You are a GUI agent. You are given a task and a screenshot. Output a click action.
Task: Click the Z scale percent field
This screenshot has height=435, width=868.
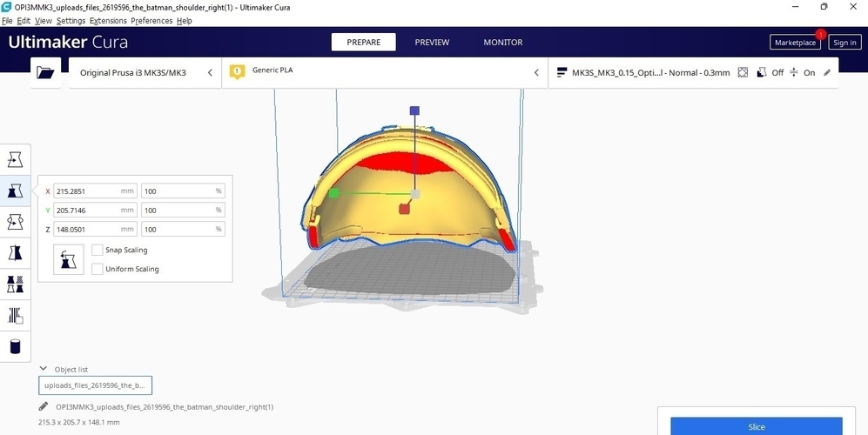pyautogui.click(x=183, y=229)
